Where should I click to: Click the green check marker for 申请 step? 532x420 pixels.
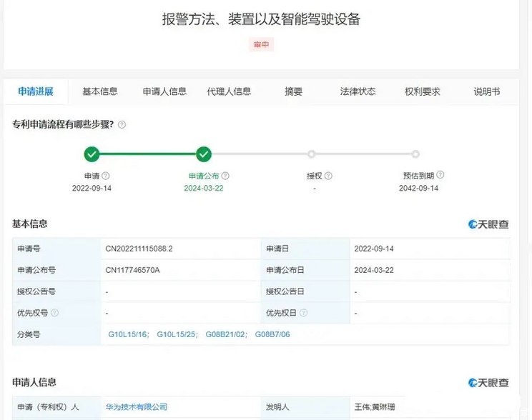pyautogui.click(x=92, y=154)
